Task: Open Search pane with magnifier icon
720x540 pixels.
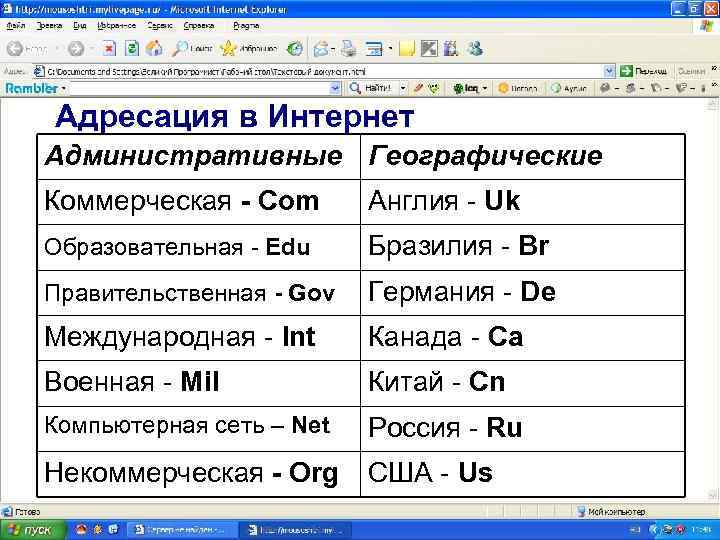Action: pos(180,48)
